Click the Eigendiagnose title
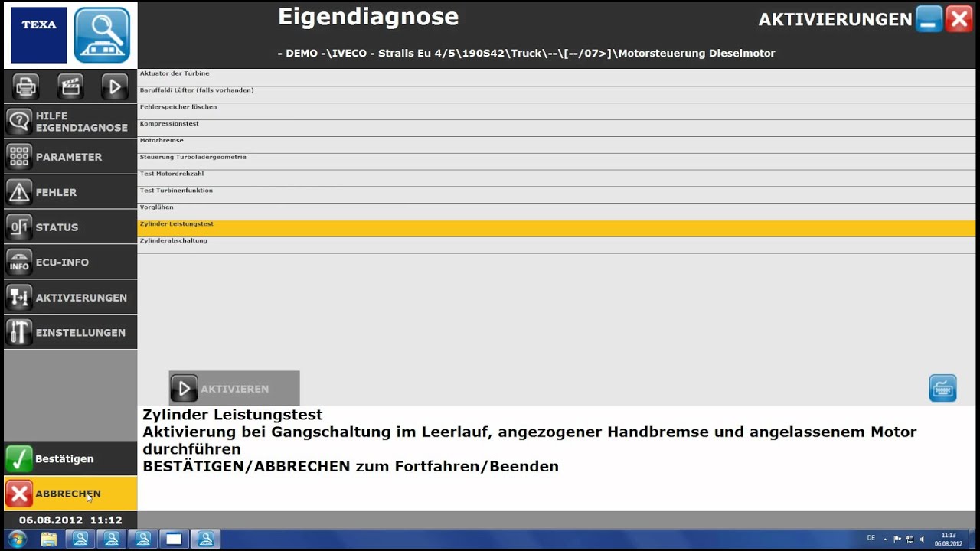The width and height of the screenshot is (980, 551). click(x=368, y=16)
